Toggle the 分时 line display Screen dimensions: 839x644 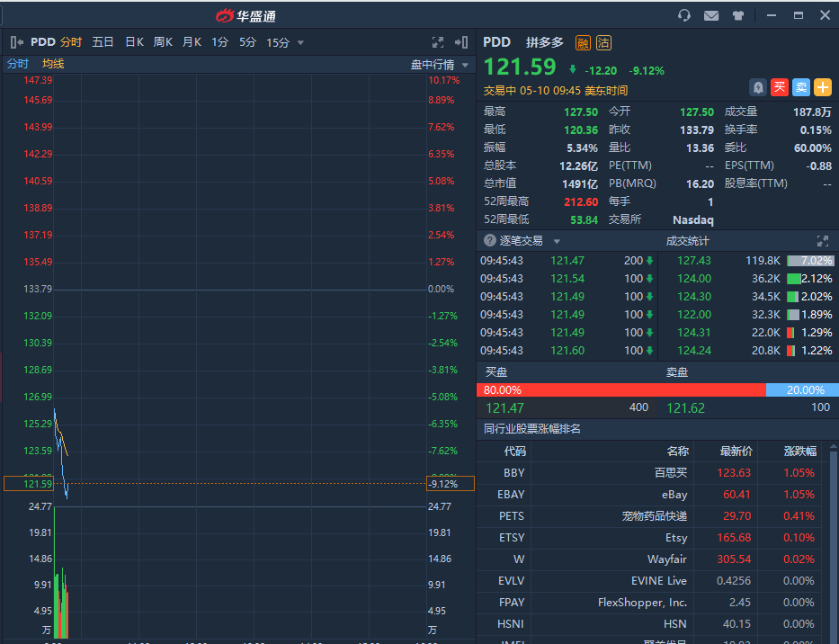tap(18, 64)
